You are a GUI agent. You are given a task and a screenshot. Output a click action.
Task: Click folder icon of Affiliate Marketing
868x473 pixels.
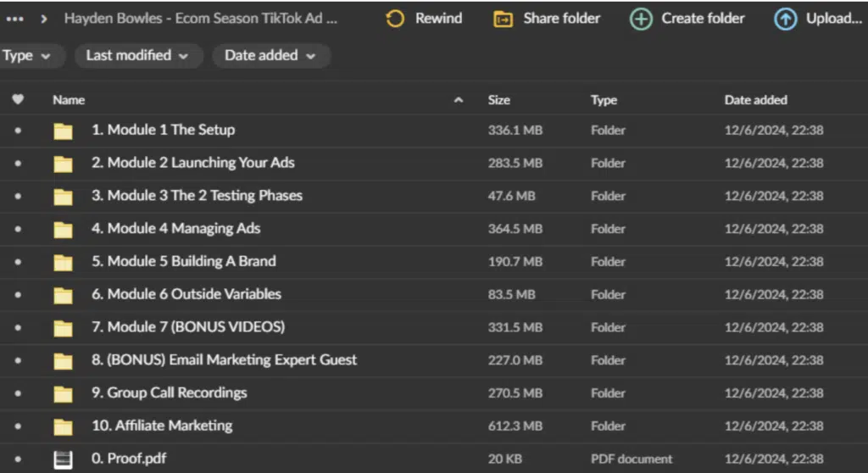click(63, 426)
